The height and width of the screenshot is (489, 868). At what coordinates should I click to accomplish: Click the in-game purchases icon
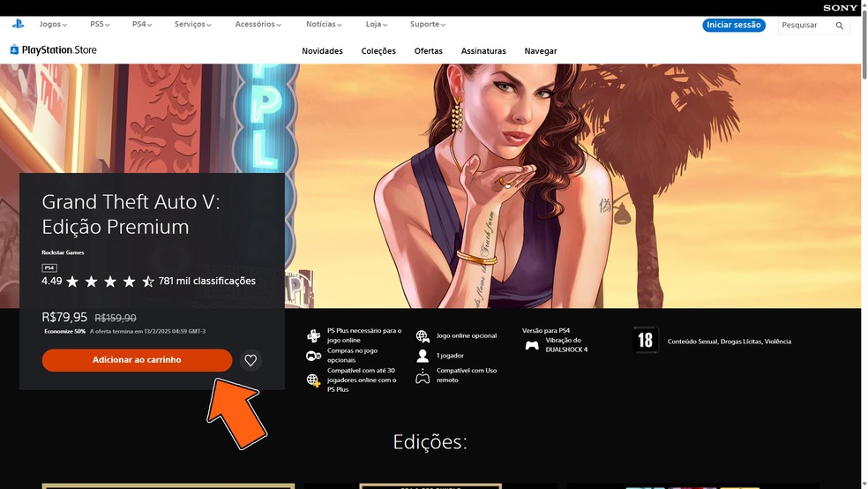[x=313, y=356]
